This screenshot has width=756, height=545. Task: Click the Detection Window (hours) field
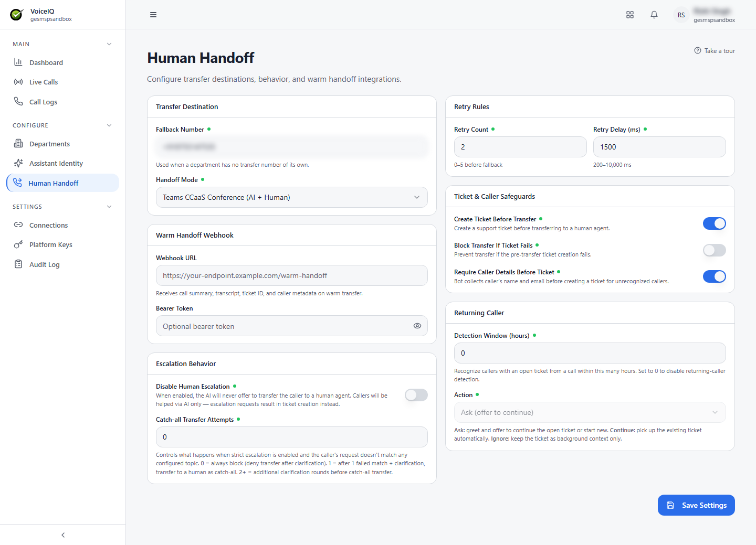[590, 353]
